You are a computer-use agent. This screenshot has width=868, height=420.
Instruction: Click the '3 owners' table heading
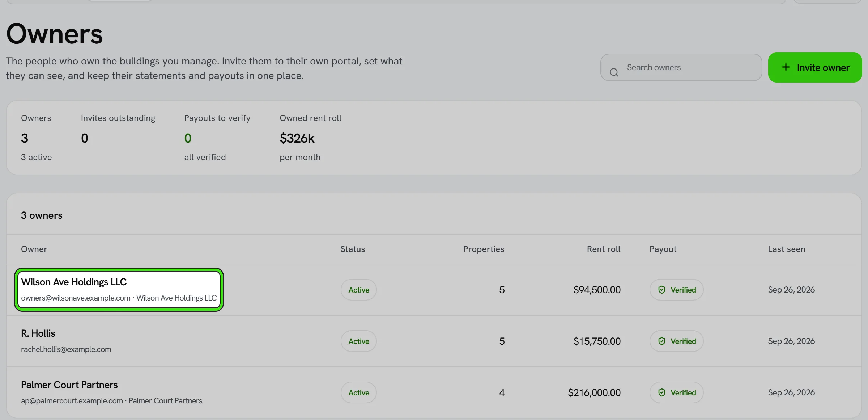click(42, 215)
